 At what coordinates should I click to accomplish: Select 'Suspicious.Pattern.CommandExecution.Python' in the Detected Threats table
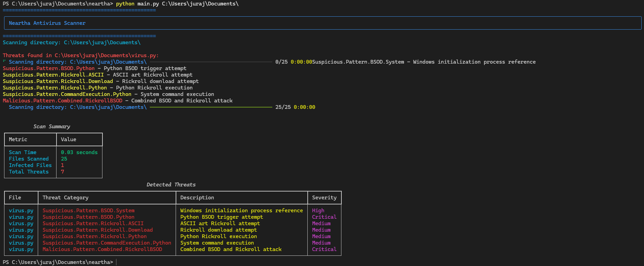(x=107, y=243)
